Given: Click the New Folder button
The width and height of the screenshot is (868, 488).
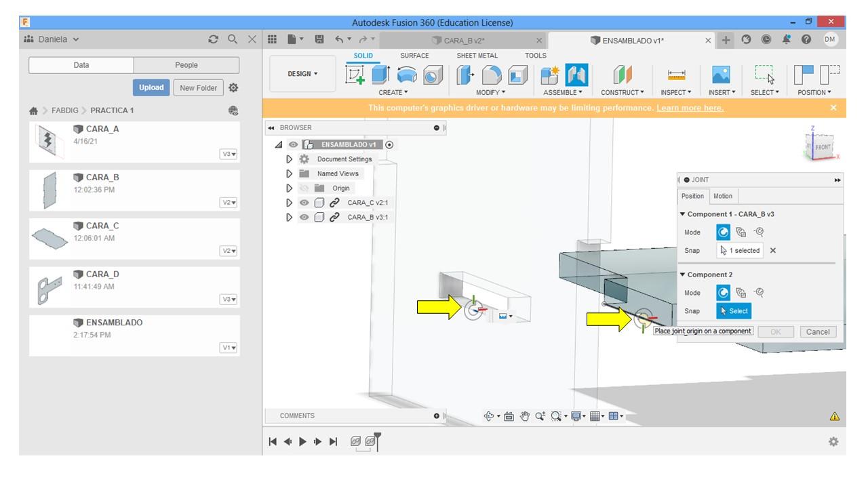Looking at the screenshot, I should pos(198,87).
